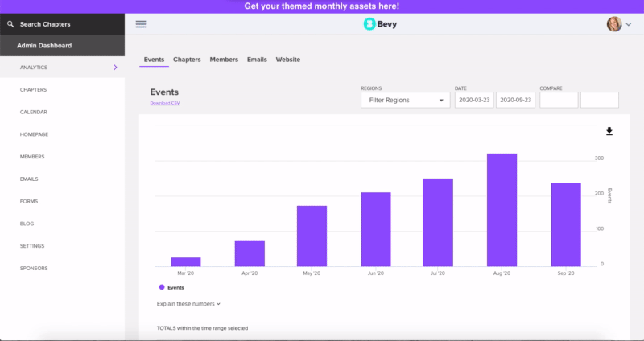Click the Bevy logo in header
Screen dimensions: 644x341
[x=380, y=24]
